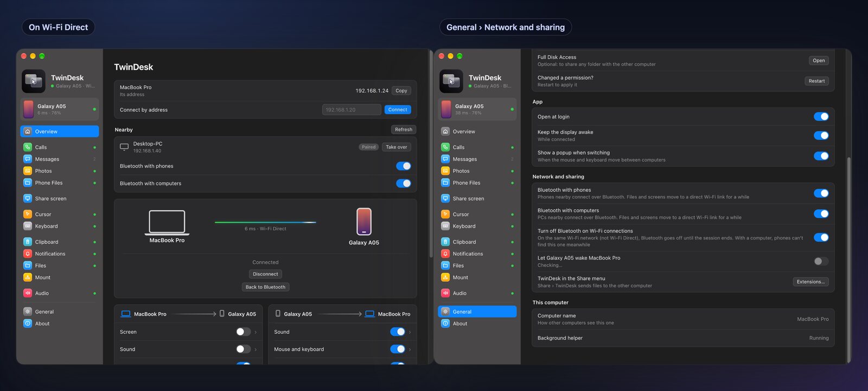Disable Mouse and keyboard sharing toggle
Screen dimensions: 868x391
click(398, 349)
